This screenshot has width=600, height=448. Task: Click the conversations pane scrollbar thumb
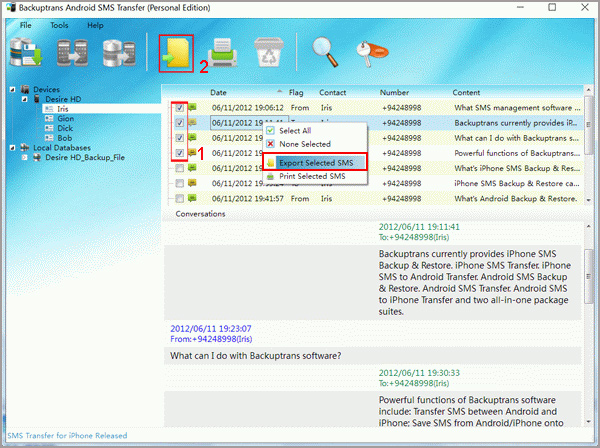pyautogui.click(x=589, y=276)
